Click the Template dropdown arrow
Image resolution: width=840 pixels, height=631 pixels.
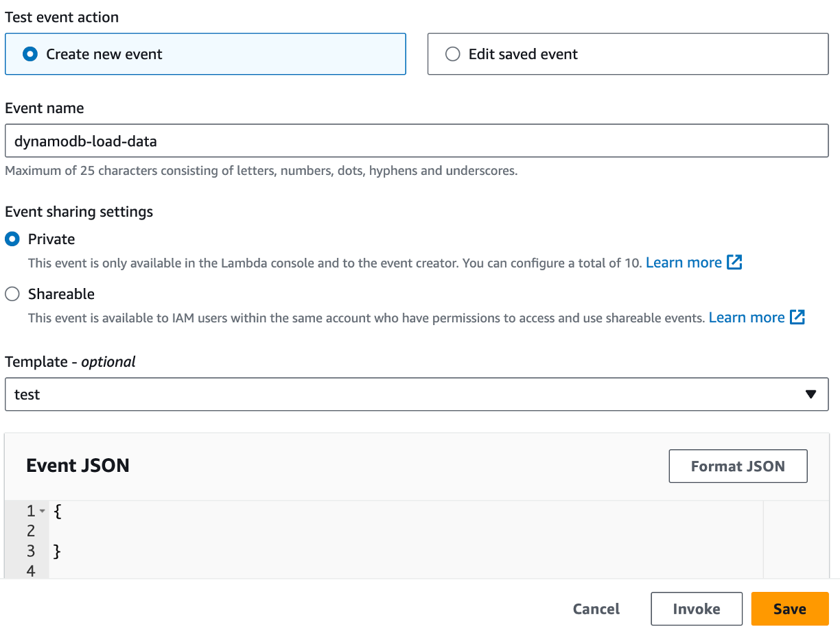(810, 394)
